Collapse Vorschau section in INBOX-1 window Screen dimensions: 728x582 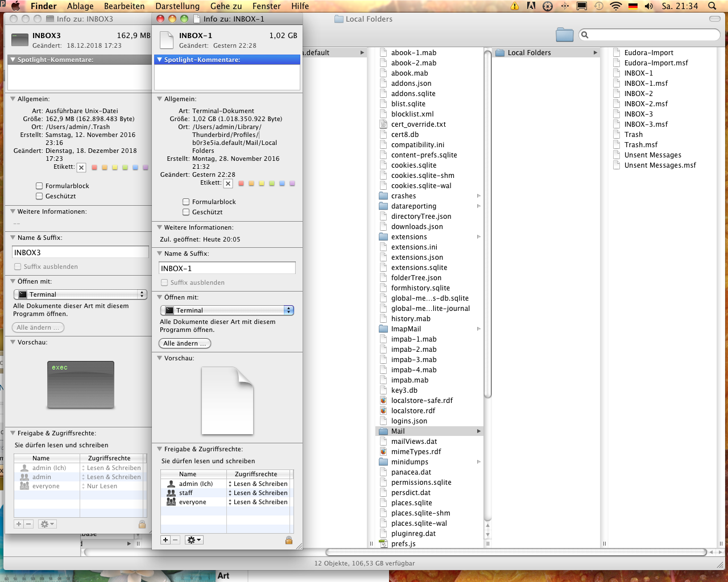[x=160, y=358]
